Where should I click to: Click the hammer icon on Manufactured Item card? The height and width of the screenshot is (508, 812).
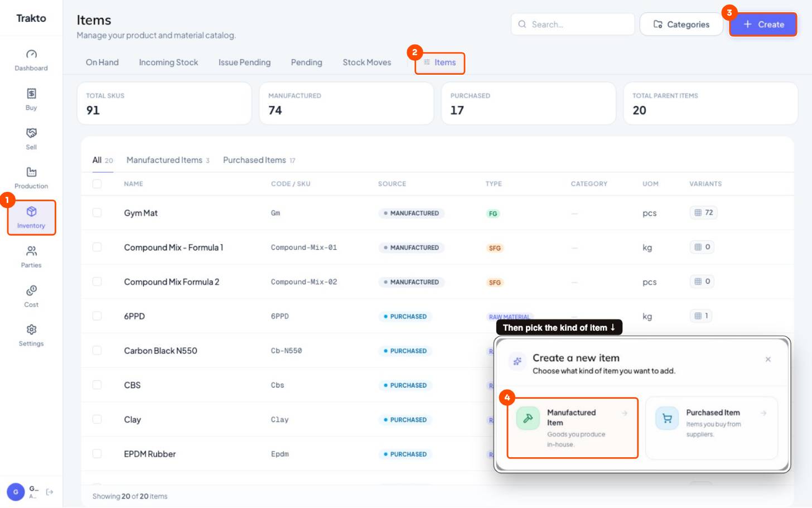coord(528,418)
